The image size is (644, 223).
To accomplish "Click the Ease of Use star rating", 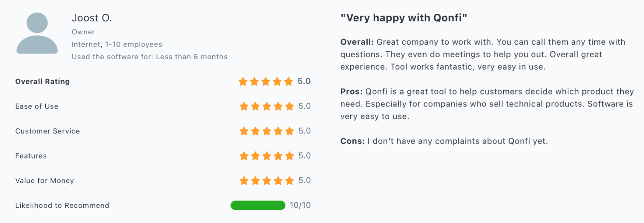I will tap(266, 106).
